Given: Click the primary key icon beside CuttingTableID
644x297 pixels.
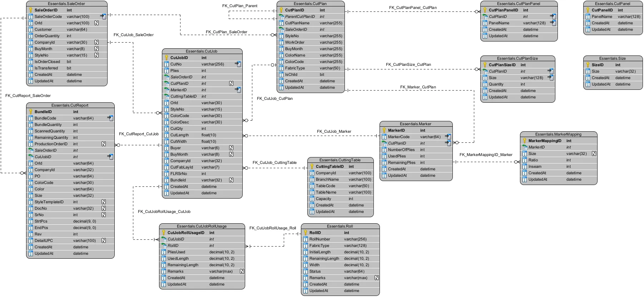Looking at the screenshot, I should pyautogui.click(x=312, y=166).
